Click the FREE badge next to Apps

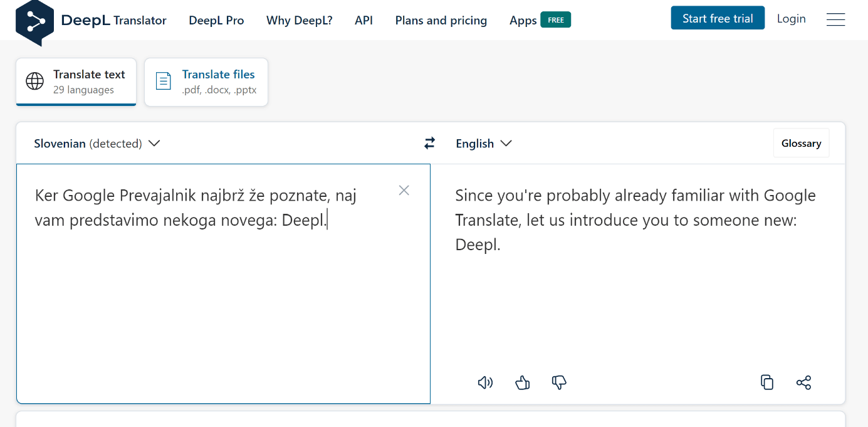tap(556, 20)
